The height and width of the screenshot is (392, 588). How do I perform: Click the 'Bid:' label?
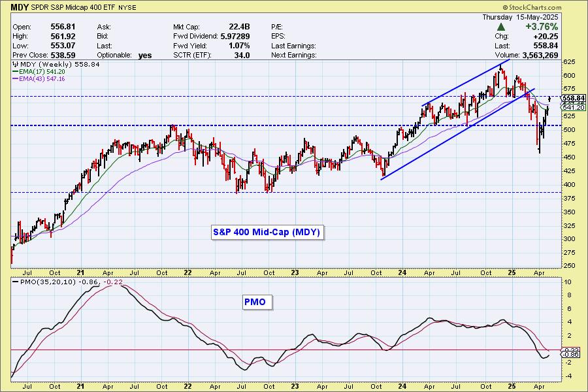[103, 37]
